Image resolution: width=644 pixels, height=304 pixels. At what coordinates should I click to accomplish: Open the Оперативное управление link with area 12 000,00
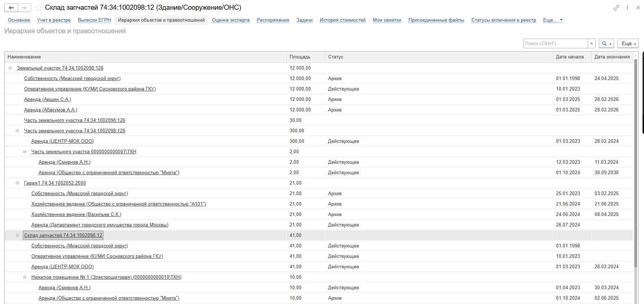pyautogui.click(x=90, y=89)
